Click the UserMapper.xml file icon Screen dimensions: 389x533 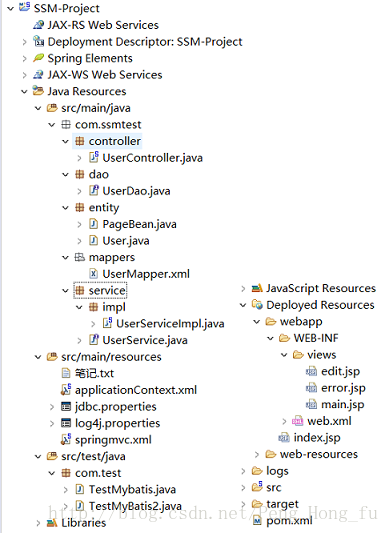point(94,274)
